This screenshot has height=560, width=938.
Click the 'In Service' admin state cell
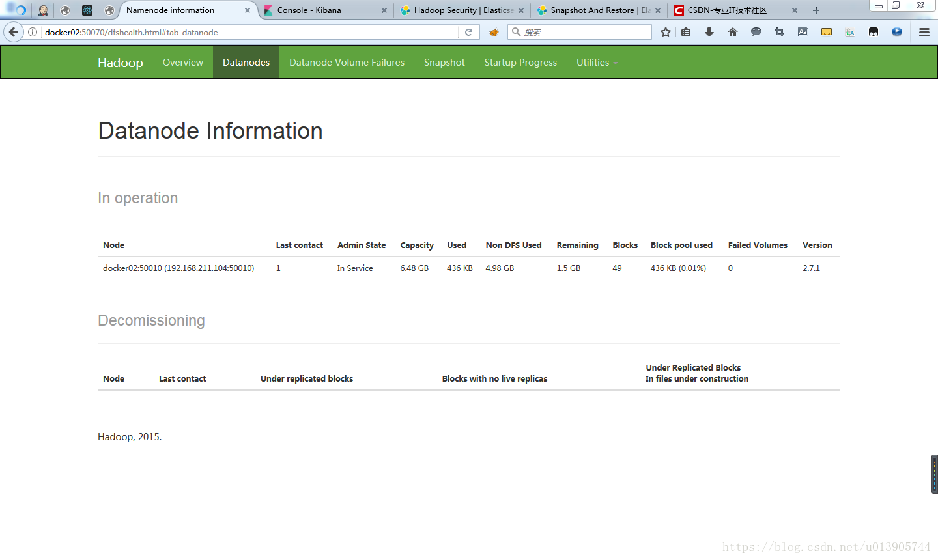pos(355,268)
